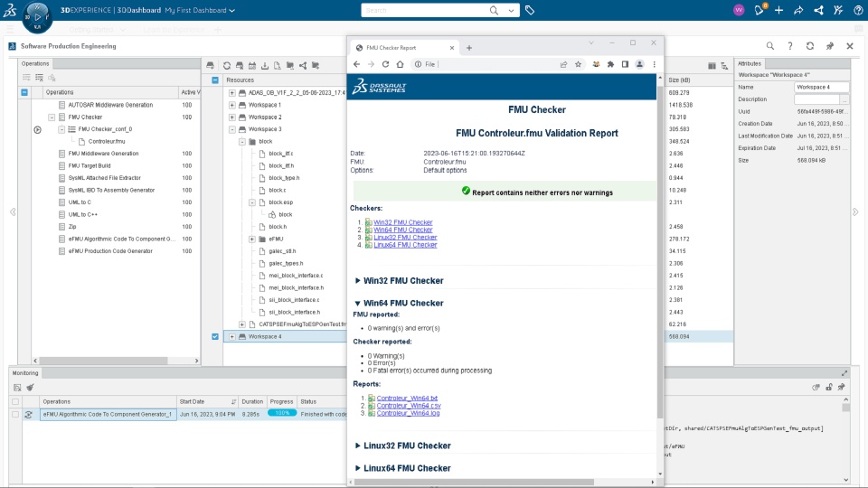The height and width of the screenshot is (488, 868).
Task: Click the calendar icon in Resources toolbar
Action: [252, 65]
